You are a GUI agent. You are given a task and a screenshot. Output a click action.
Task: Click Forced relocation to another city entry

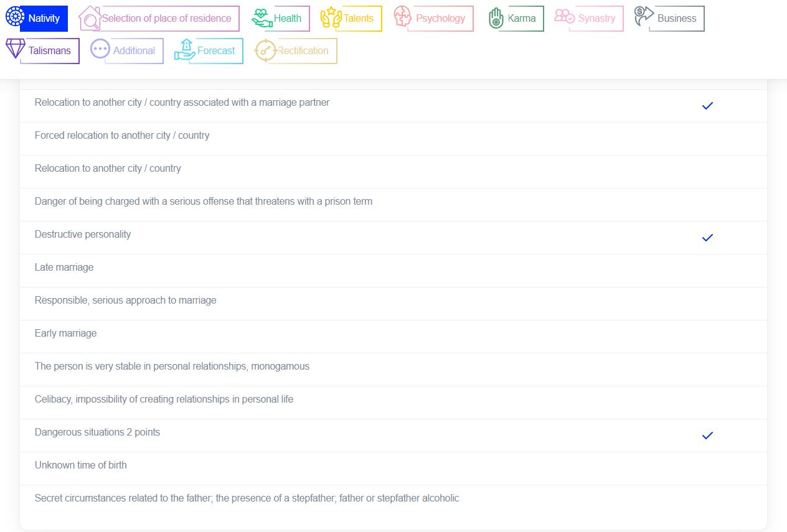click(122, 136)
